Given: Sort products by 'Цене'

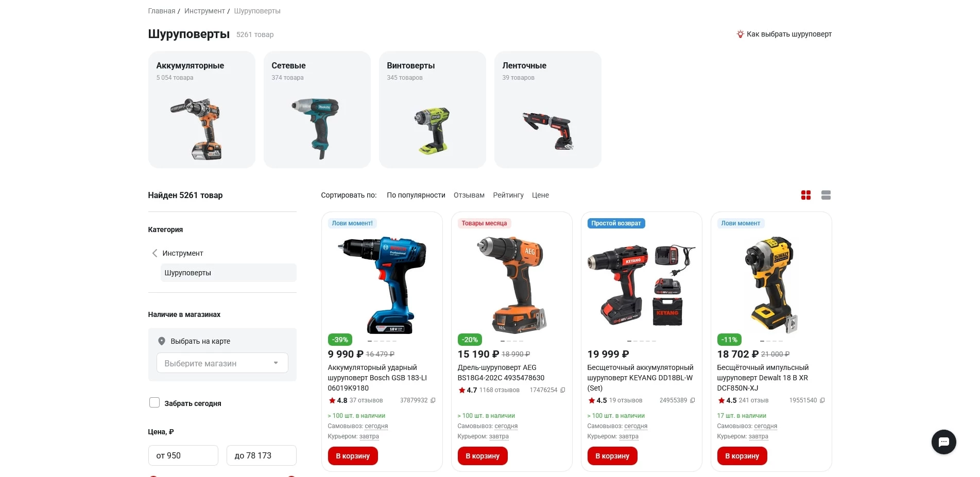Looking at the screenshot, I should tap(540, 195).
